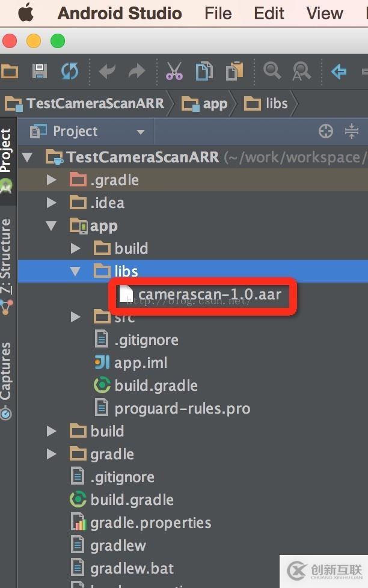The image size is (368, 588).
Task: Select TestCameraScanARR breadcrumb
Action: (x=84, y=103)
